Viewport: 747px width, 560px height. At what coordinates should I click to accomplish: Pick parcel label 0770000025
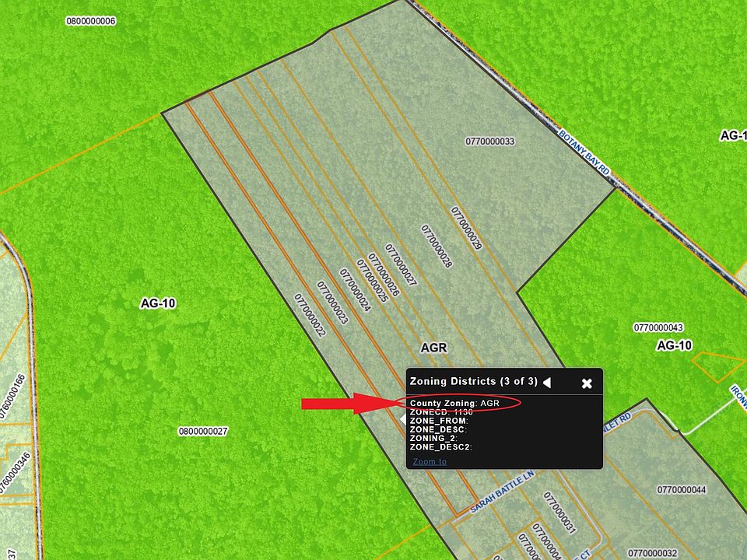point(373,281)
